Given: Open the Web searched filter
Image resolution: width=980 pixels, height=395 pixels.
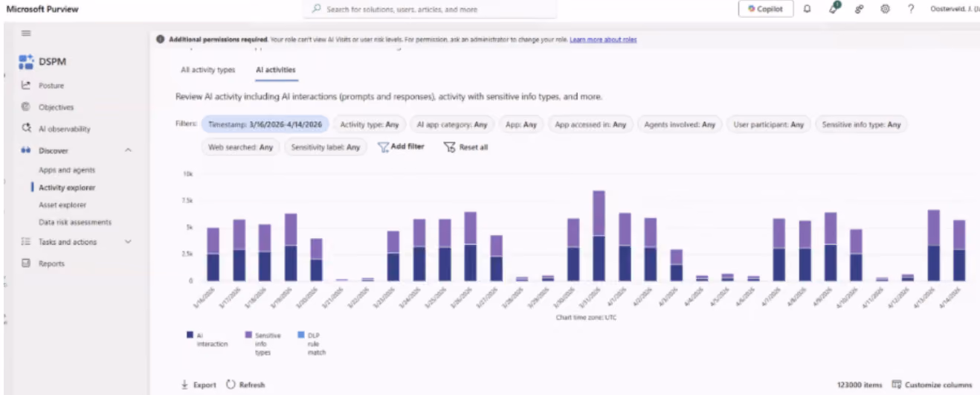Looking at the screenshot, I should (x=240, y=147).
